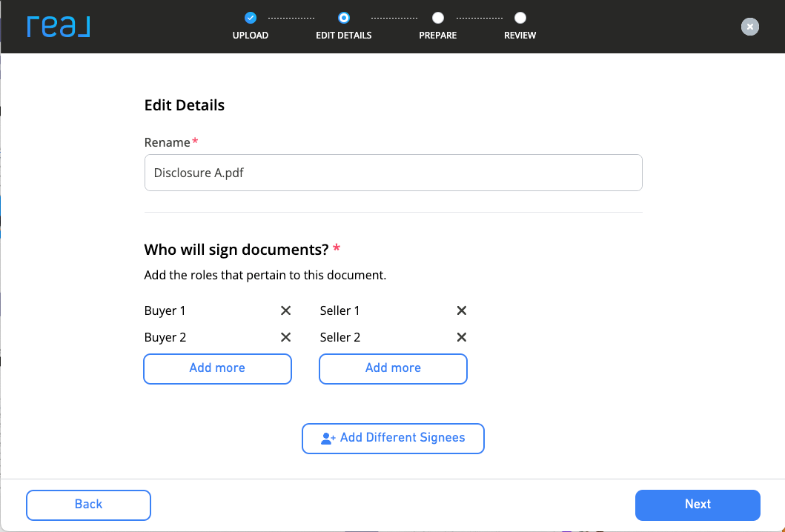Viewport: 785px width, 532px height.
Task: Click the Edit Details heading
Action: pyautogui.click(x=185, y=105)
